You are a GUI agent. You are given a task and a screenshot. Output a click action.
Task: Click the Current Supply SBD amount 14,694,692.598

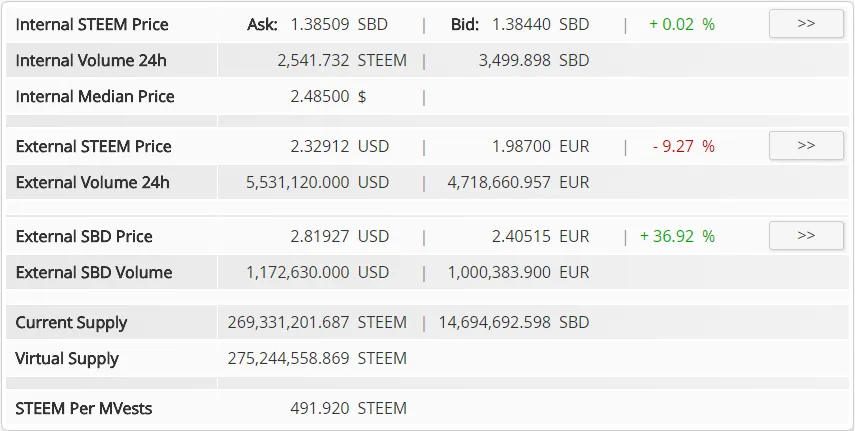495,322
